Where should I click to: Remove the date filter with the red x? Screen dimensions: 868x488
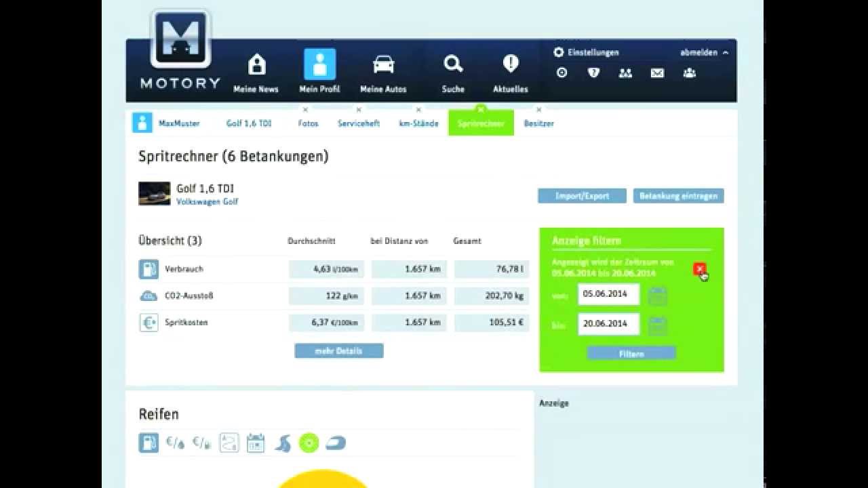pos(700,269)
